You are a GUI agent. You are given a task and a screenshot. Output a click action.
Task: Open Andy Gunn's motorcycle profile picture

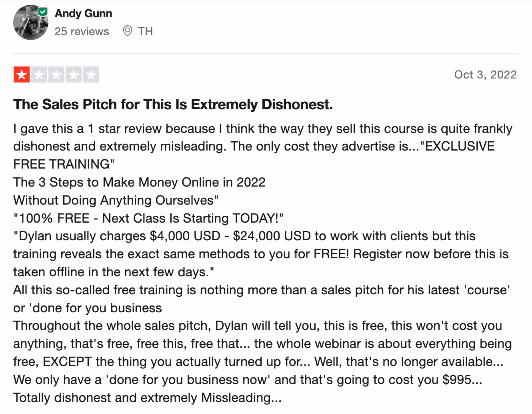pos(31,23)
